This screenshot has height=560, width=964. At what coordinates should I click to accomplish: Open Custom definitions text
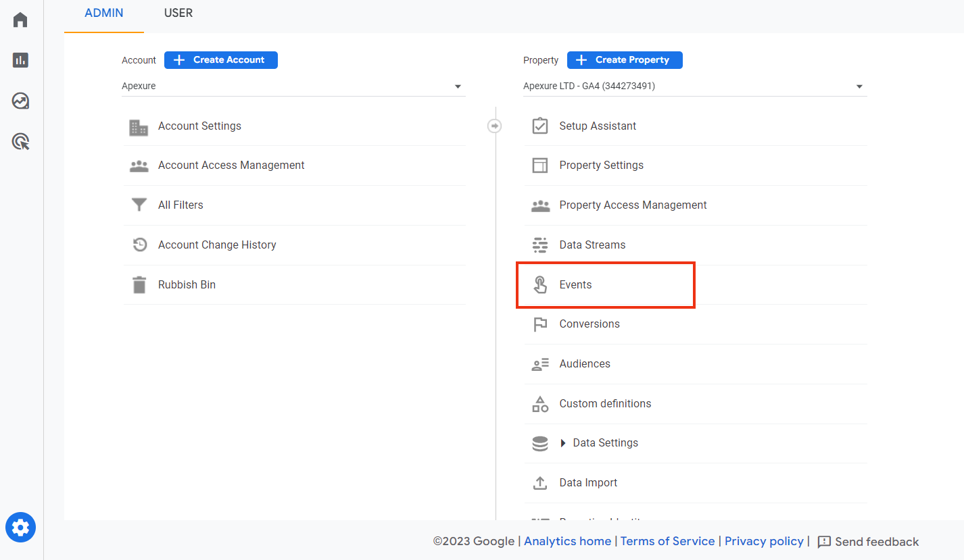click(605, 404)
